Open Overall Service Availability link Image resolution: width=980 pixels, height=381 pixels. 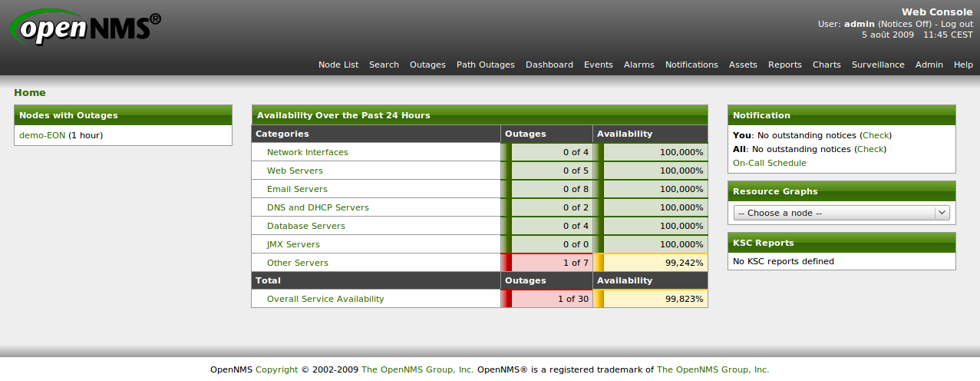(325, 299)
